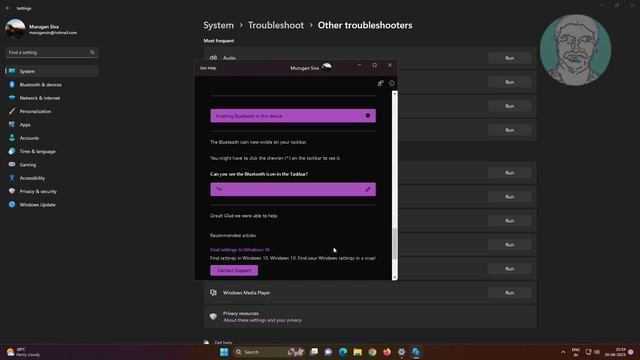Switch to Get Help taskbar icon
Viewport: 640px width, 360px height.
coord(416,352)
